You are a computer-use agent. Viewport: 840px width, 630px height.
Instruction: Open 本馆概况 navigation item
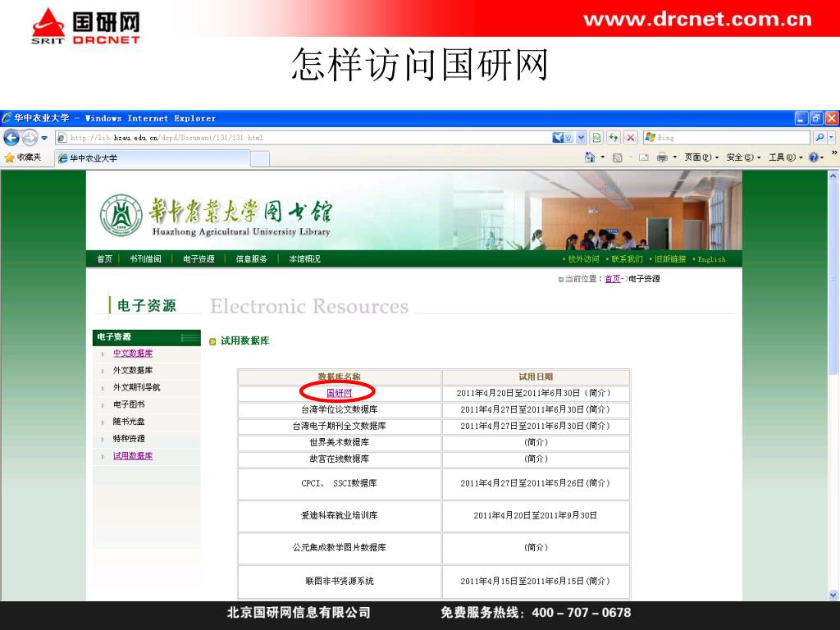pyautogui.click(x=305, y=259)
